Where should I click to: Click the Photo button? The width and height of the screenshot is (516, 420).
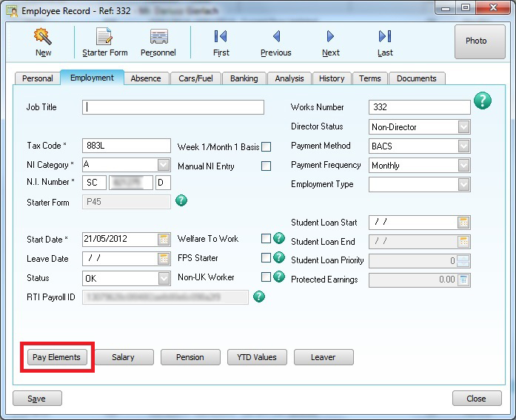pos(480,41)
